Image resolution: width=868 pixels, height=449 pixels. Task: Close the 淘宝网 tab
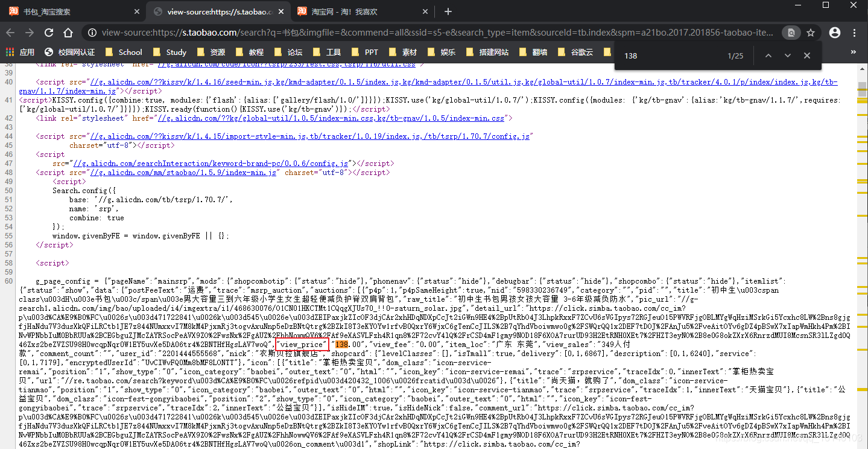point(426,11)
